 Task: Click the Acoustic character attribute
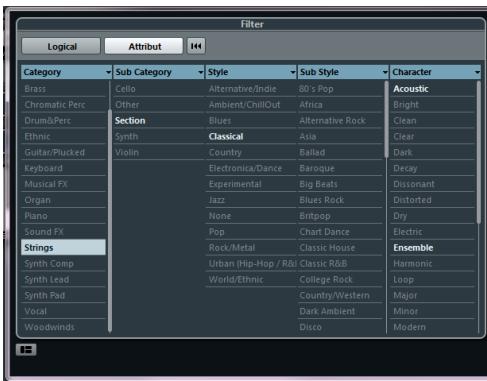pyautogui.click(x=433, y=89)
